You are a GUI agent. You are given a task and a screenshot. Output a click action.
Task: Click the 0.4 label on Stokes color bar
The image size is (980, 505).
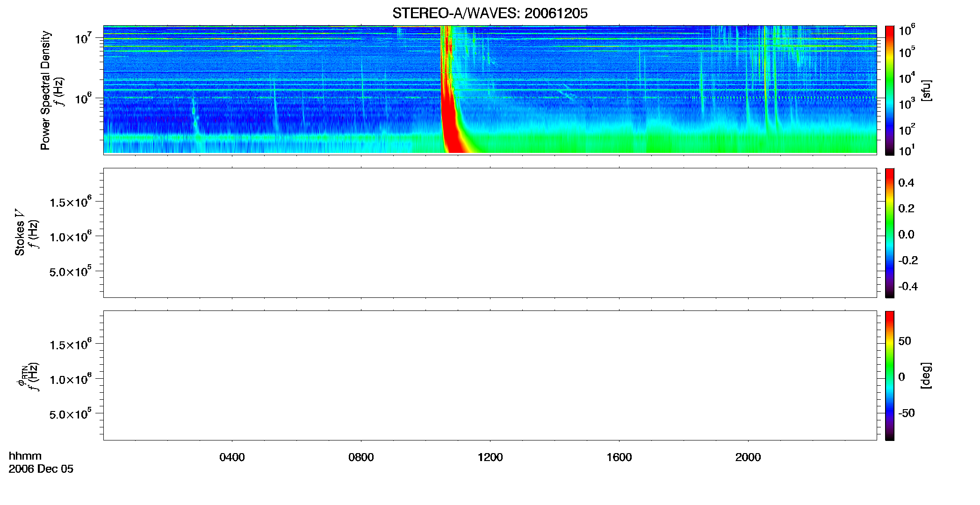906,183
